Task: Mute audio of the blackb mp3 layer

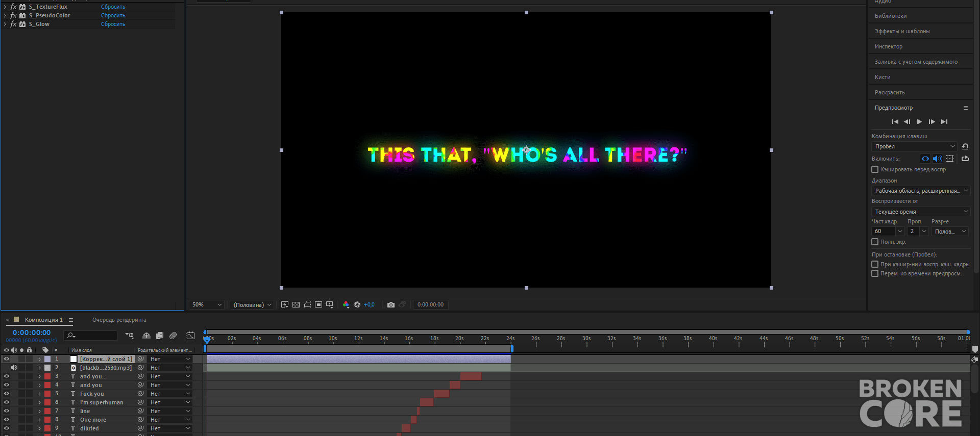Action: click(x=14, y=368)
